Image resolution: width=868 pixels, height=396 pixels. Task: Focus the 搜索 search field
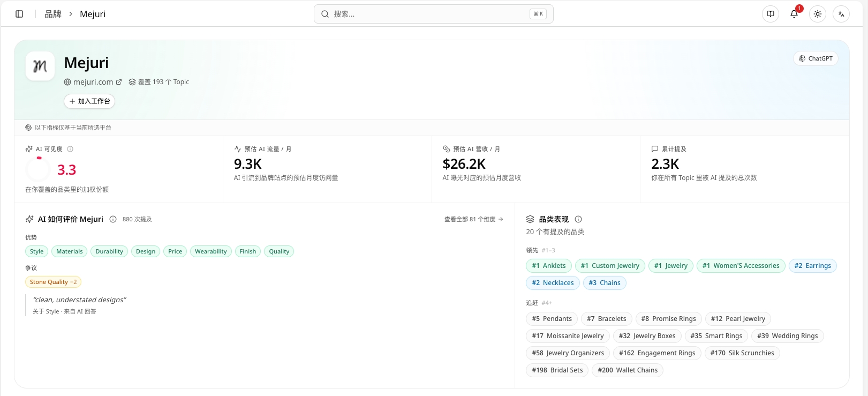pyautogui.click(x=434, y=14)
